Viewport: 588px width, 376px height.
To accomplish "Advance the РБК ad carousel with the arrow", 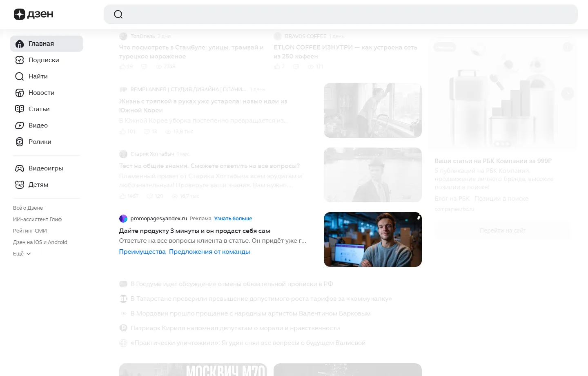I will pos(568,94).
